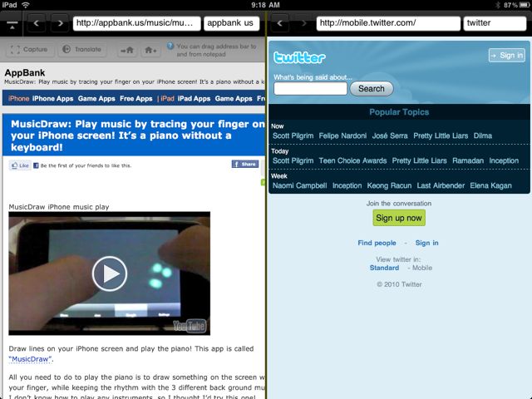
Task: Open Inception under Today topics
Action: coord(504,160)
